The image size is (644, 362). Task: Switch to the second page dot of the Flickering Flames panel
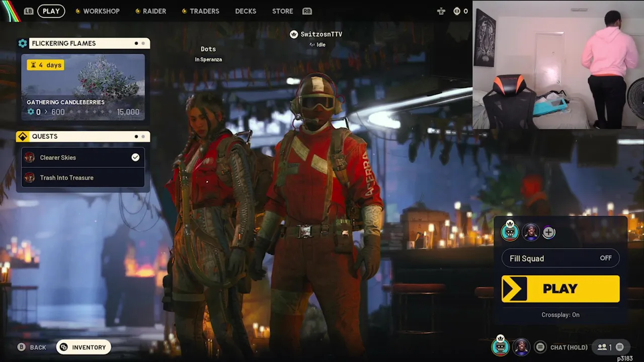pyautogui.click(x=143, y=43)
